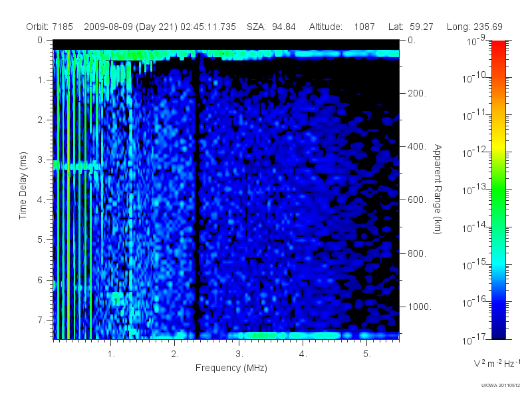The image size is (532, 399).
Task: Click the 3. tick on Frequency axis
Action: (x=239, y=354)
